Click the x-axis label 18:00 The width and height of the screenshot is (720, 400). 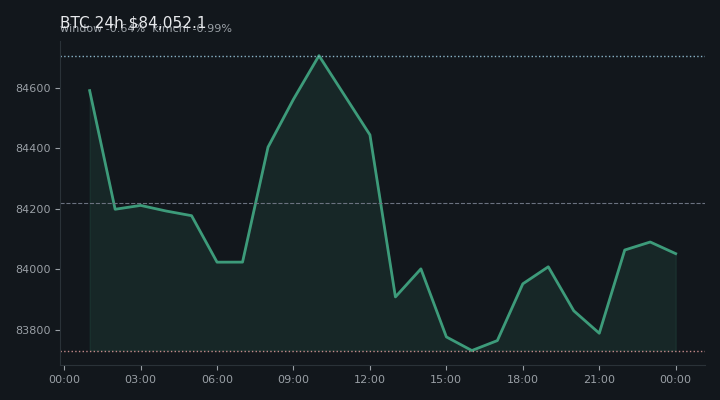[523, 379]
